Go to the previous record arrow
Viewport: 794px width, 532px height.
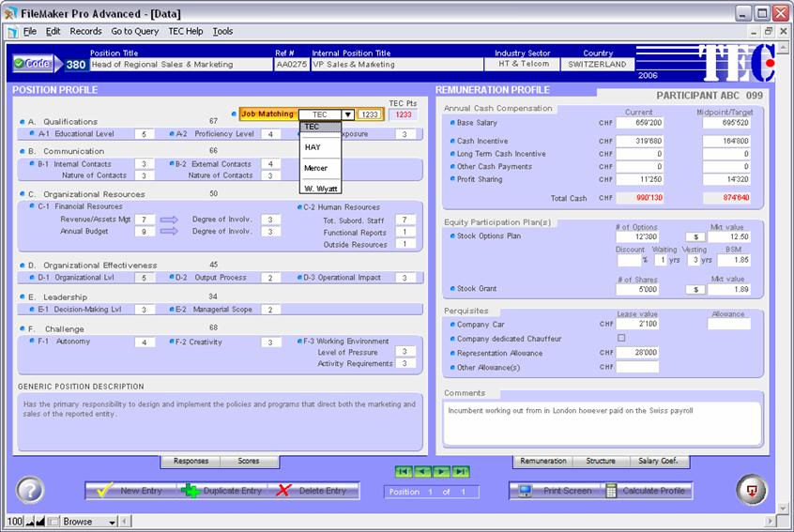pyautogui.click(x=422, y=471)
